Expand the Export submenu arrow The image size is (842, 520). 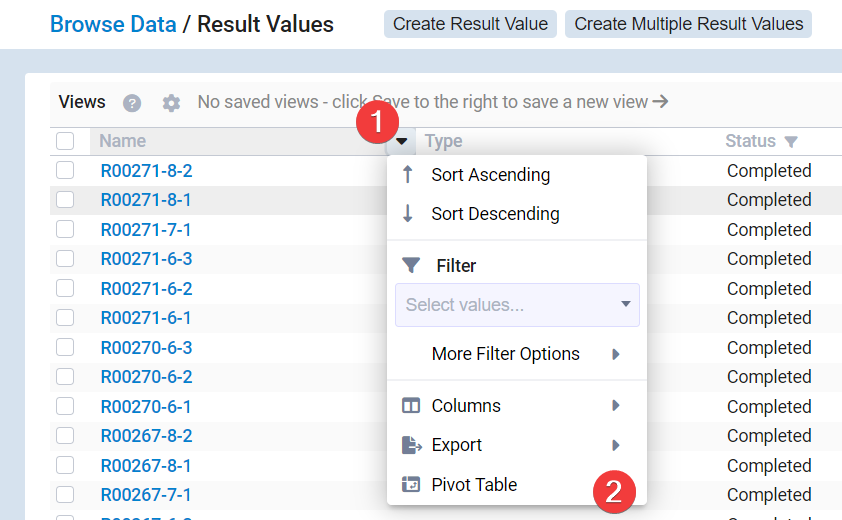(x=616, y=445)
